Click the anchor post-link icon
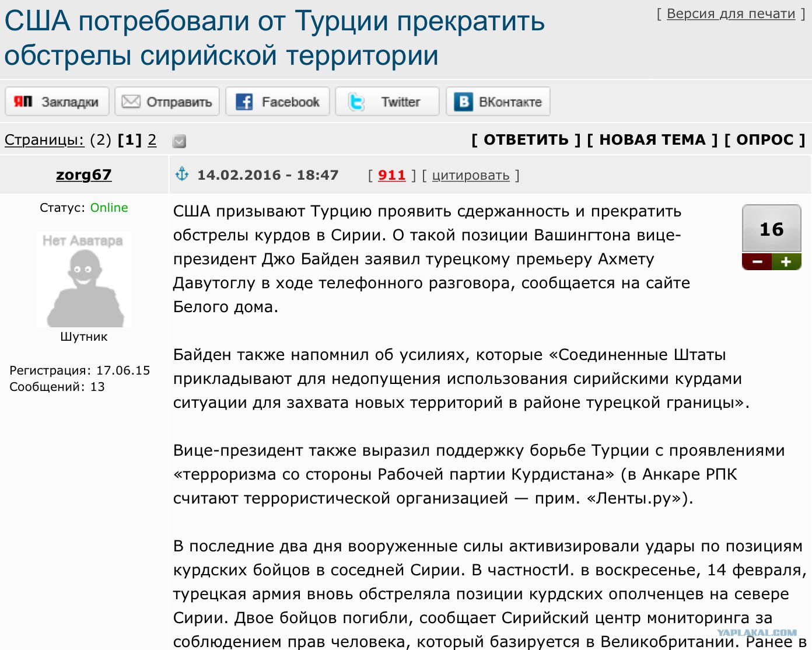 [x=182, y=174]
